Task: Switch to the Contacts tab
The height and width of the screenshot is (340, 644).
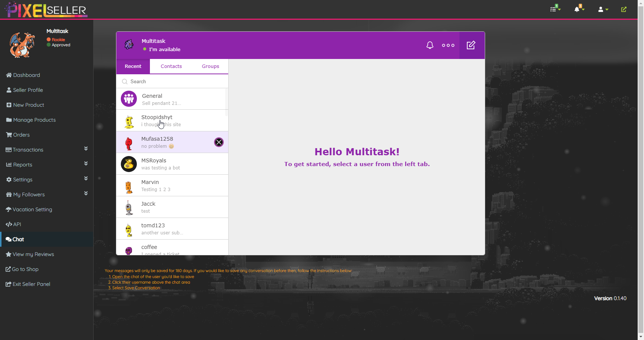Action: tap(171, 66)
